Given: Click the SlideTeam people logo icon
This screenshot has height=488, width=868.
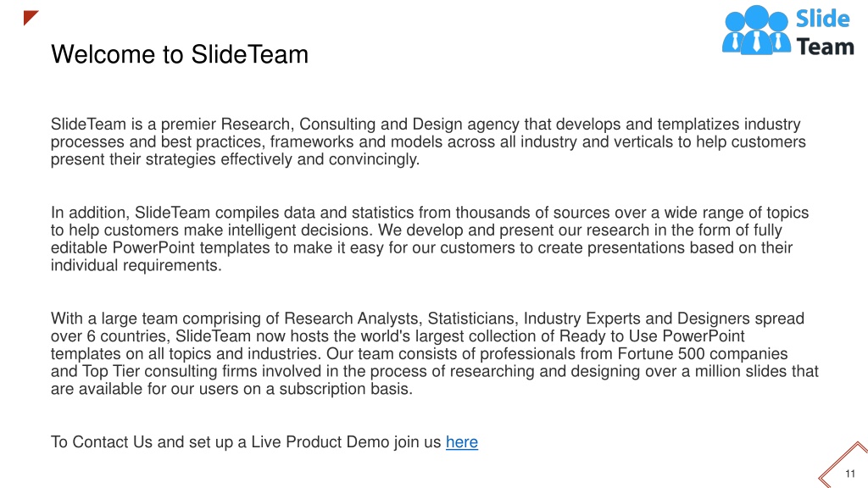Looking at the screenshot, I should point(756,30).
